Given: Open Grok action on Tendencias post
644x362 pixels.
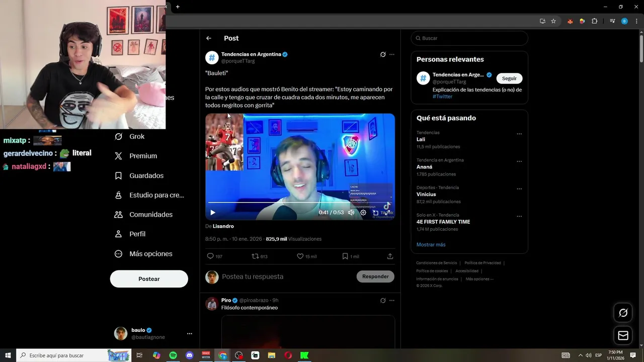Looking at the screenshot, I should coord(383,54).
